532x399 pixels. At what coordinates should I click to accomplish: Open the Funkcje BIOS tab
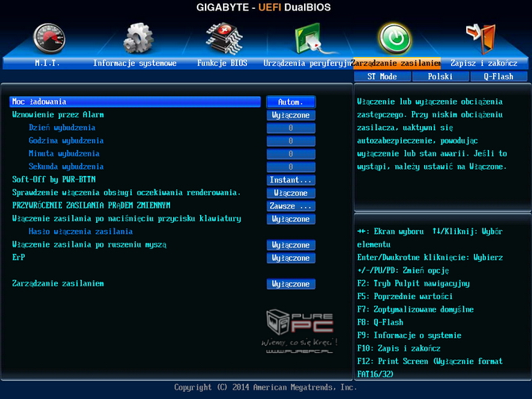(222, 63)
